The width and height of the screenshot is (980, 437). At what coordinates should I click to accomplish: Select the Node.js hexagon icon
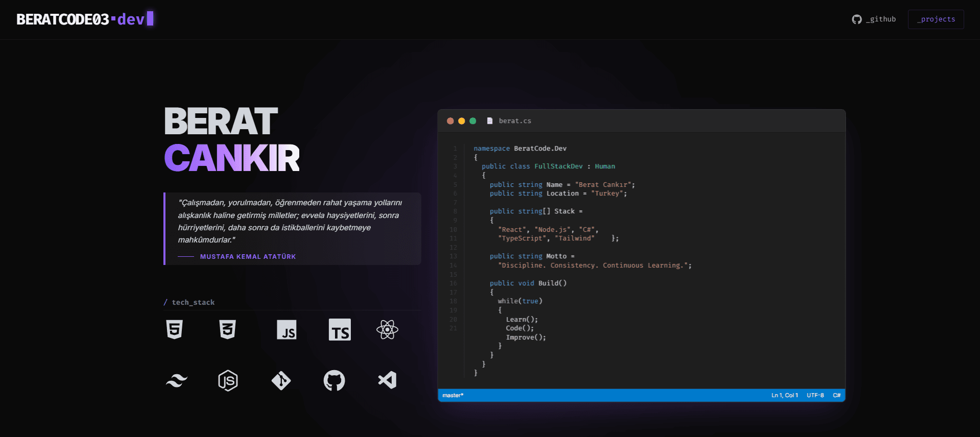coord(228,381)
